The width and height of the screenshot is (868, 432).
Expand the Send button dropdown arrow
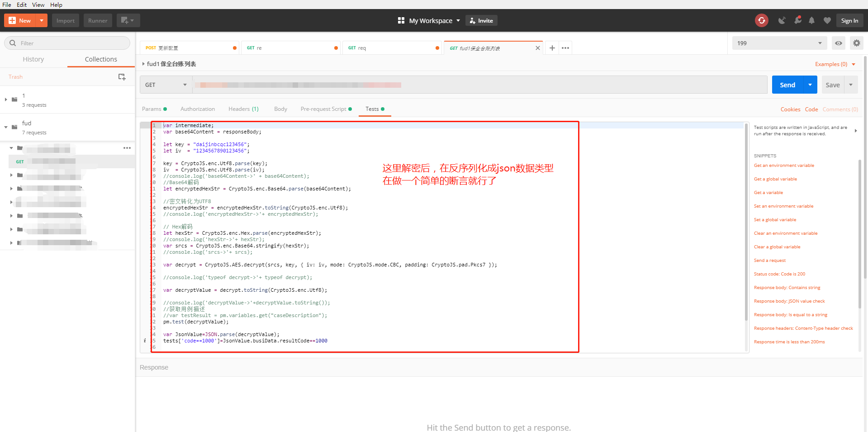[810, 85]
